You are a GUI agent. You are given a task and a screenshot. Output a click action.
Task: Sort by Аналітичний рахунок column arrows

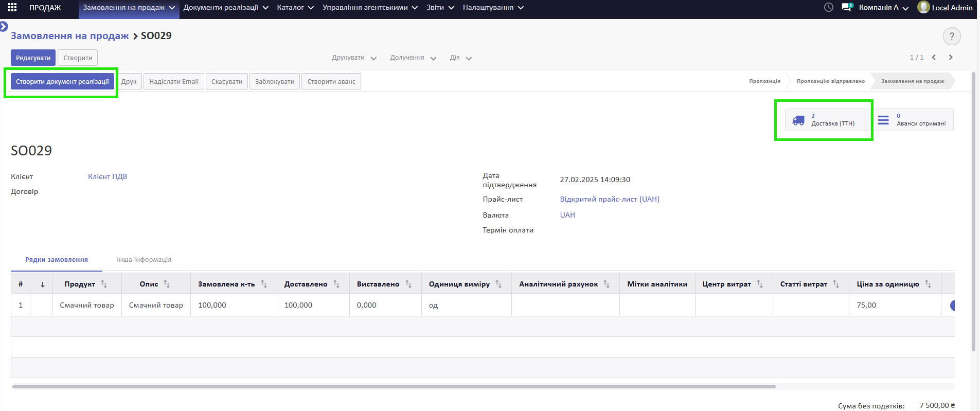(x=607, y=284)
